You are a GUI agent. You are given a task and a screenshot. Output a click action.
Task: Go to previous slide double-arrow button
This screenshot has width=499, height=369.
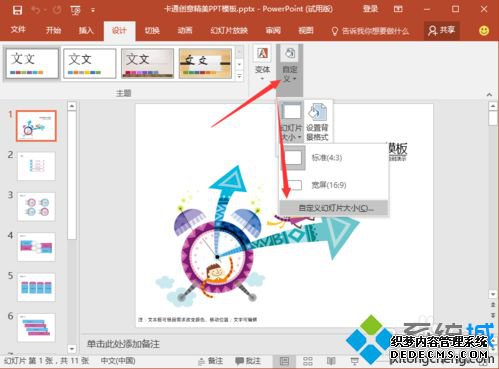[493, 305]
